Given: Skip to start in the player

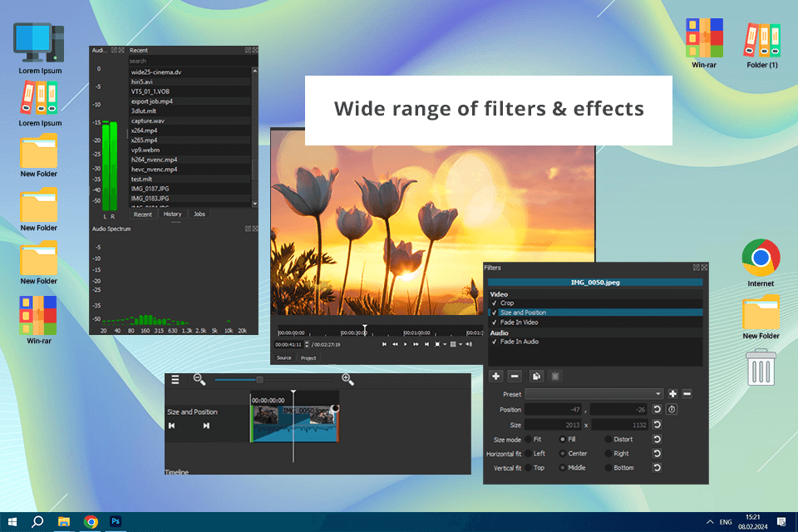Looking at the screenshot, I should pos(384,345).
